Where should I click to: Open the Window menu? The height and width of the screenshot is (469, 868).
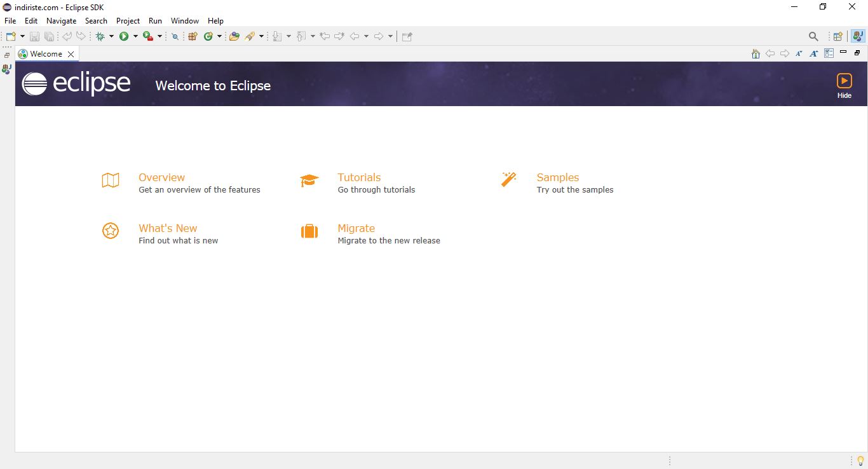(185, 21)
